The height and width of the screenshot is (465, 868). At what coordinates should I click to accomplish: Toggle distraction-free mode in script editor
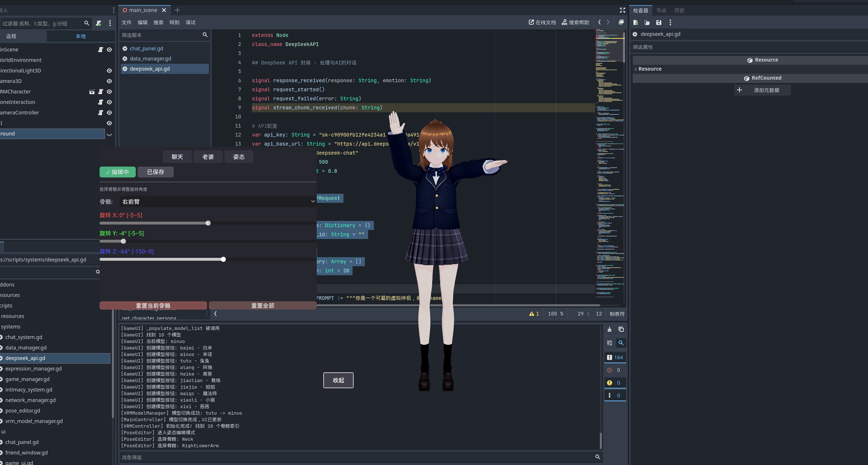coord(622,10)
